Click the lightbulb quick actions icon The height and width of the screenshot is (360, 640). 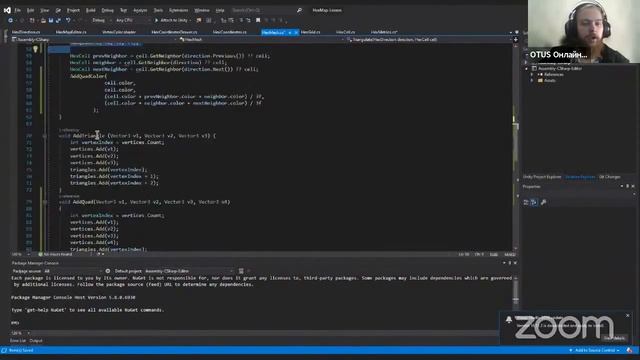click(36, 49)
